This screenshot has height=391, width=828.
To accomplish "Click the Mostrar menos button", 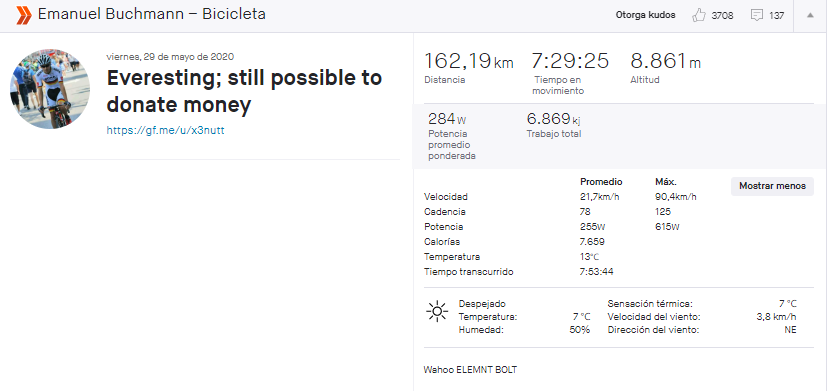I will (772, 186).
